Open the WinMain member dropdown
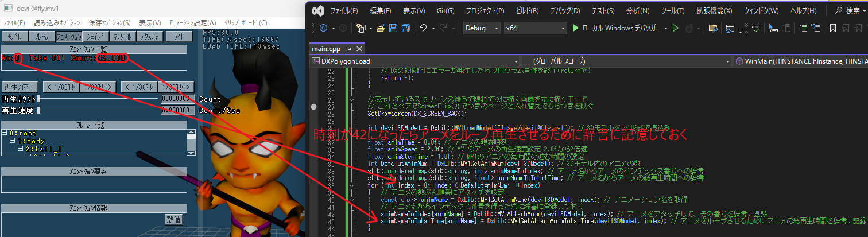Image resolution: width=868 pixels, height=237 pixels. [x=801, y=61]
